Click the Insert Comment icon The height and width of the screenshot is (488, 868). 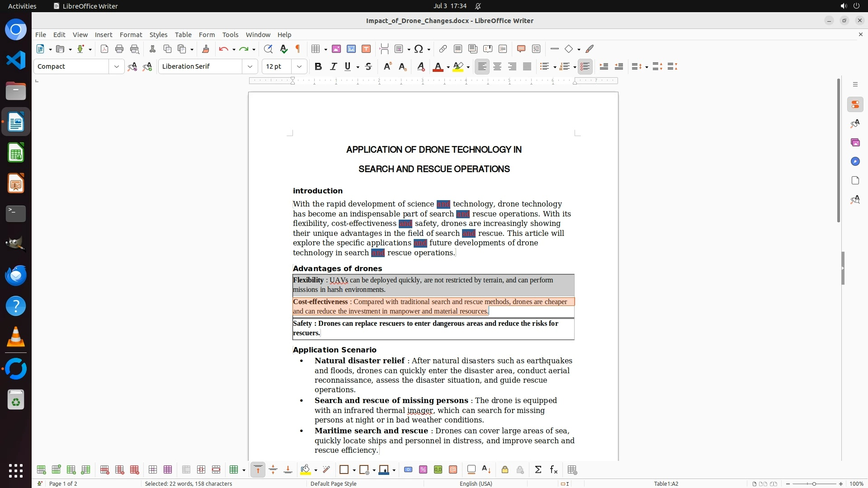click(x=521, y=49)
